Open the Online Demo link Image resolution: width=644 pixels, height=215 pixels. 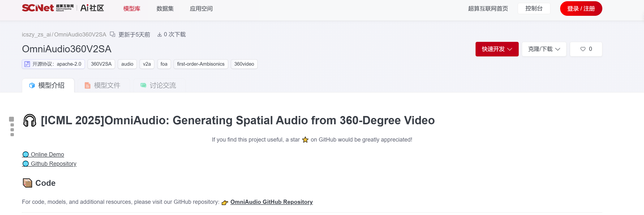coord(43,154)
